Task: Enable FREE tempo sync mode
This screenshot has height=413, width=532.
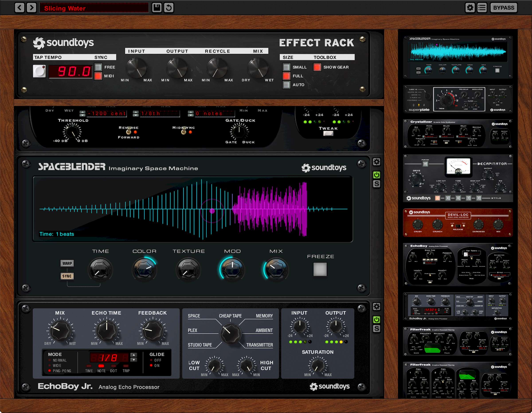Action: pyautogui.click(x=98, y=67)
